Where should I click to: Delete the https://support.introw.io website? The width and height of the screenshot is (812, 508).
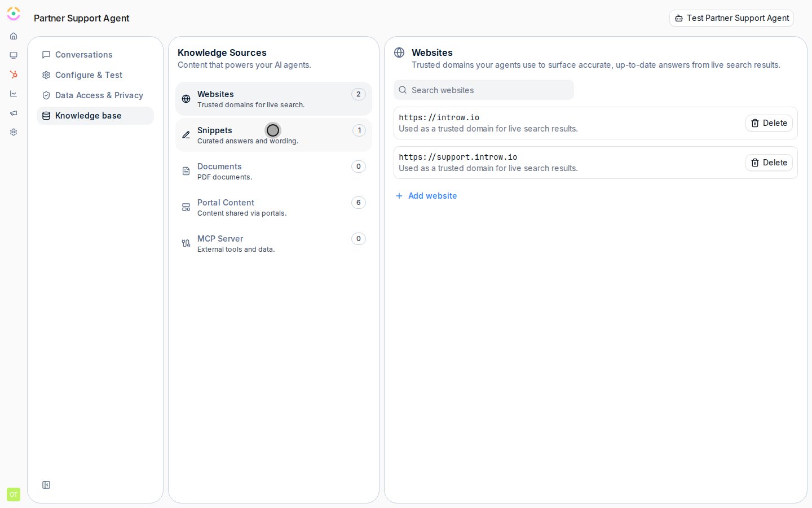769,163
